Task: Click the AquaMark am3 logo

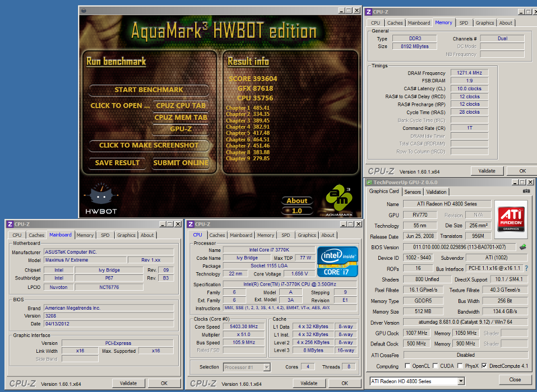Action: coord(339,200)
